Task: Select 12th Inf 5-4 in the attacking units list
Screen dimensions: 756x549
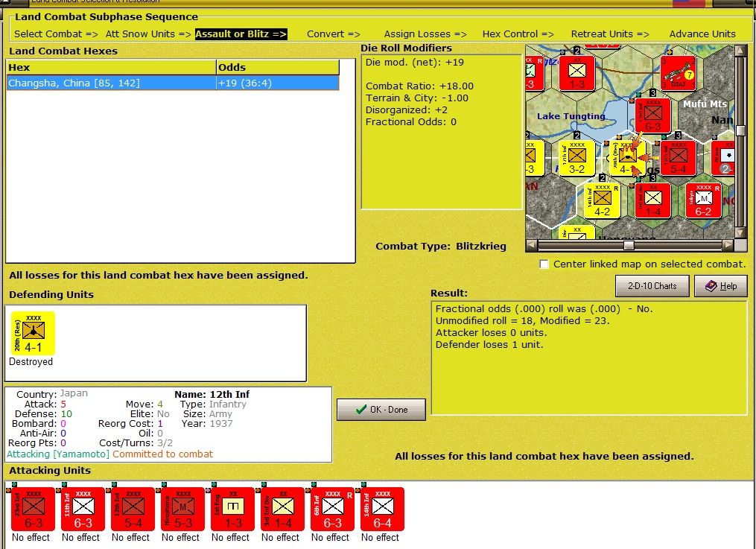Action: click(133, 509)
